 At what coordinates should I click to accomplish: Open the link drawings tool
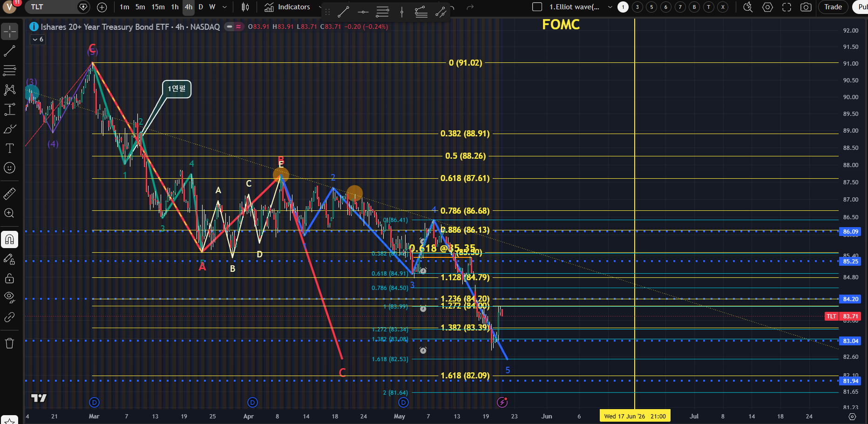10,317
